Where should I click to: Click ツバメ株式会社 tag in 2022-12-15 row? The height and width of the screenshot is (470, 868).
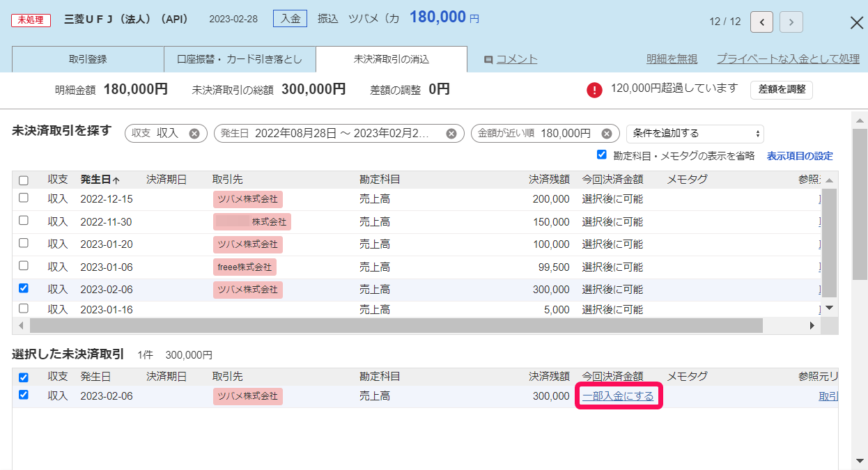[248, 199]
